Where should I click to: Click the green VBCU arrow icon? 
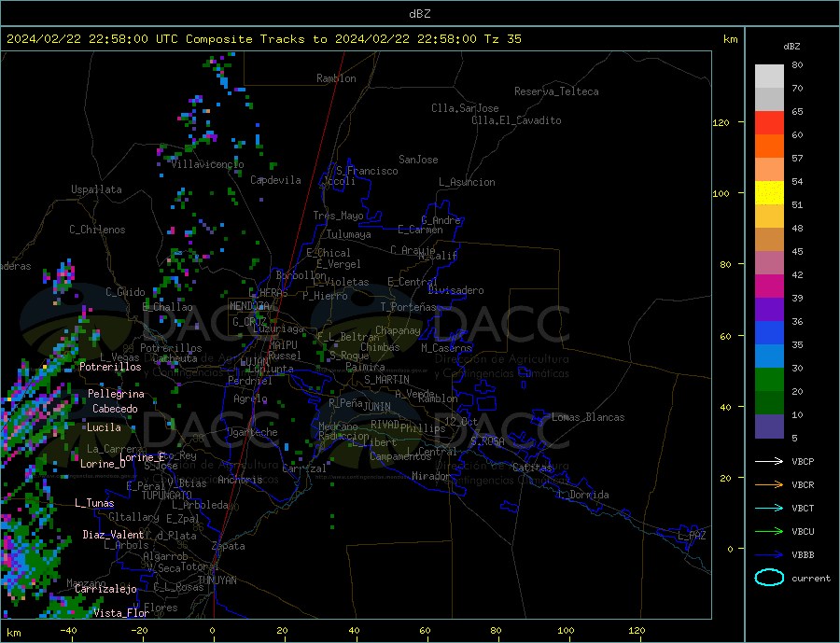769,532
